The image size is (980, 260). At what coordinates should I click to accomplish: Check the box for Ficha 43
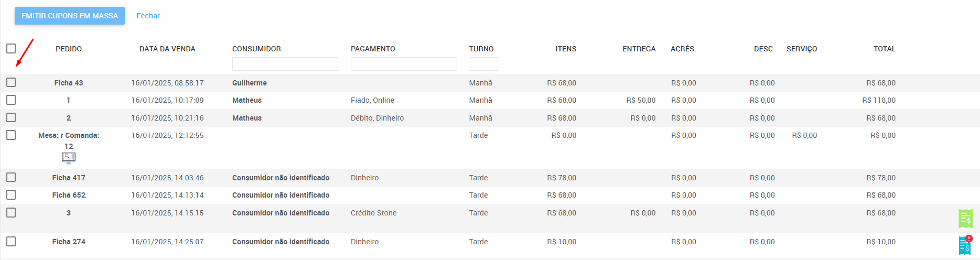11,82
